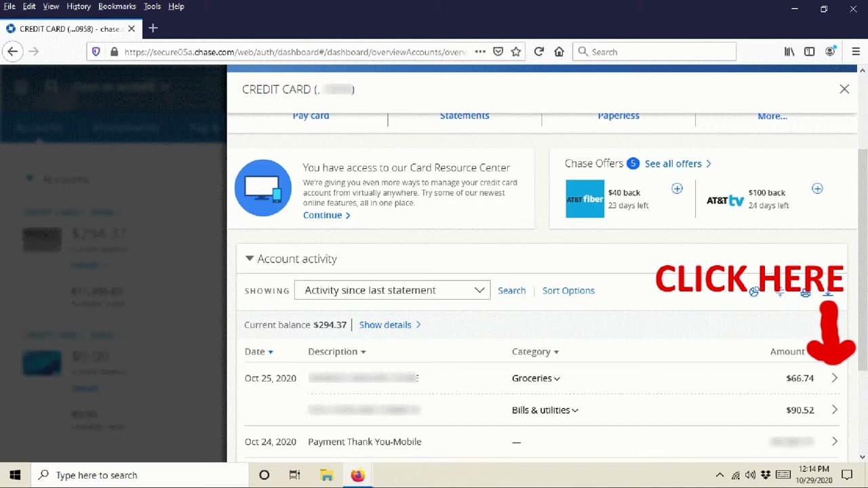Open the File menu
The image size is (868, 488).
9,6
